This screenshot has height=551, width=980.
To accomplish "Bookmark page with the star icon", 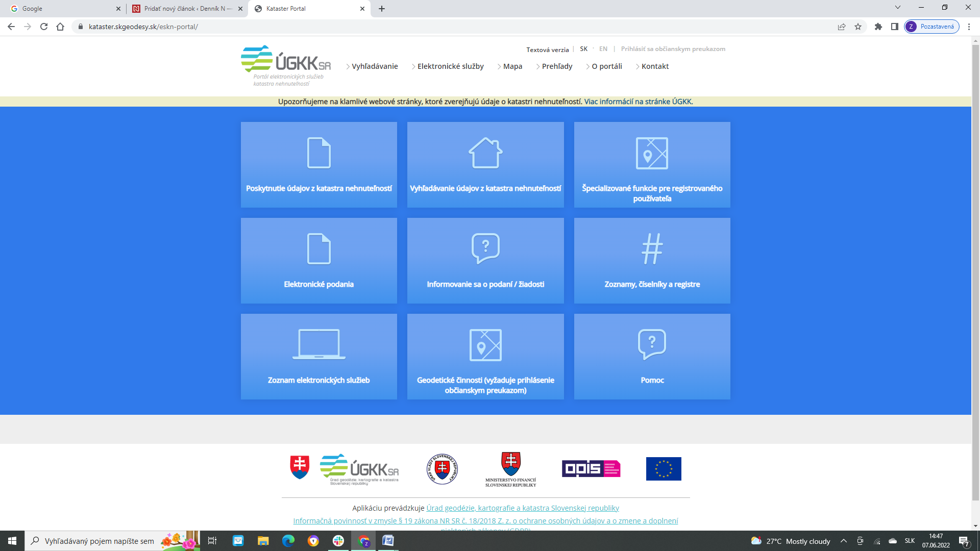I will pyautogui.click(x=858, y=27).
